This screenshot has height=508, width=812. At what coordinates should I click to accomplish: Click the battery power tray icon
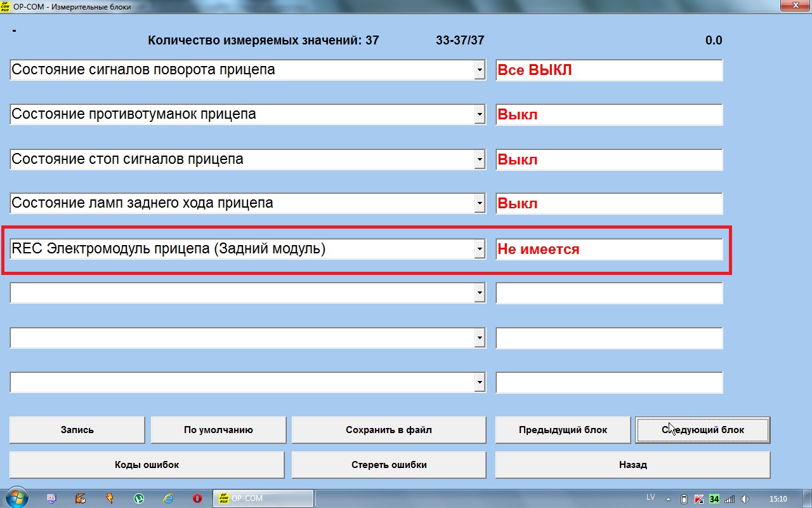[x=684, y=499]
